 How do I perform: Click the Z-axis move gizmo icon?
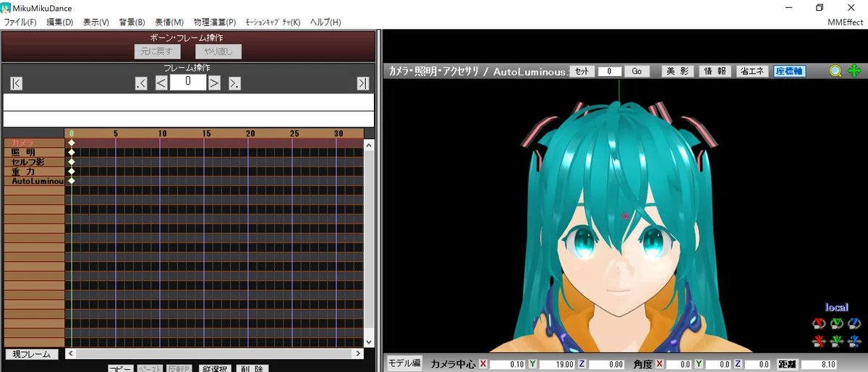[854, 340]
